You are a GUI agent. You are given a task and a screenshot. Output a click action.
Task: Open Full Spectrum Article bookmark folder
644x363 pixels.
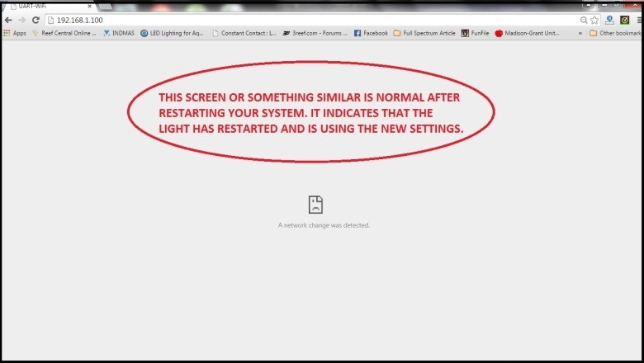(x=424, y=33)
